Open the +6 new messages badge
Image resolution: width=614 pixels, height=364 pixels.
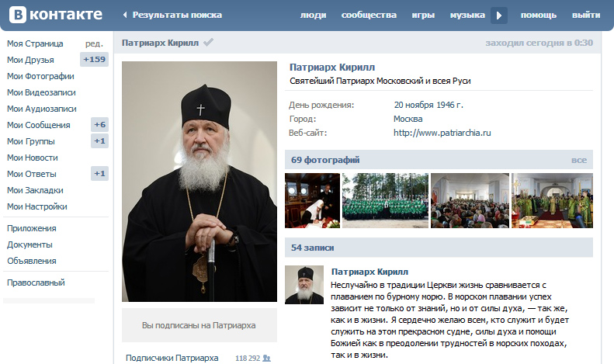(99, 125)
